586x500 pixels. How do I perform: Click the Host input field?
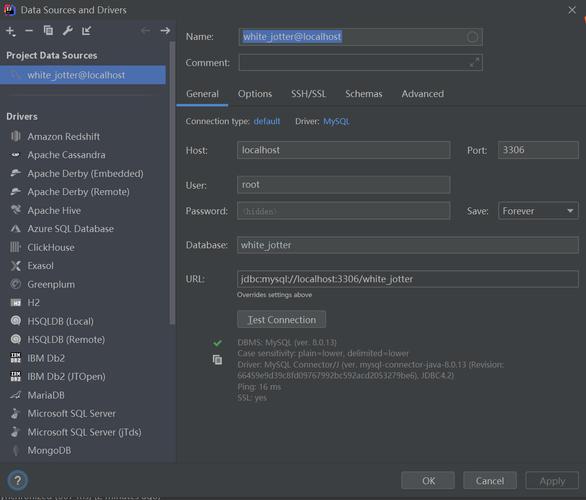[343, 150]
